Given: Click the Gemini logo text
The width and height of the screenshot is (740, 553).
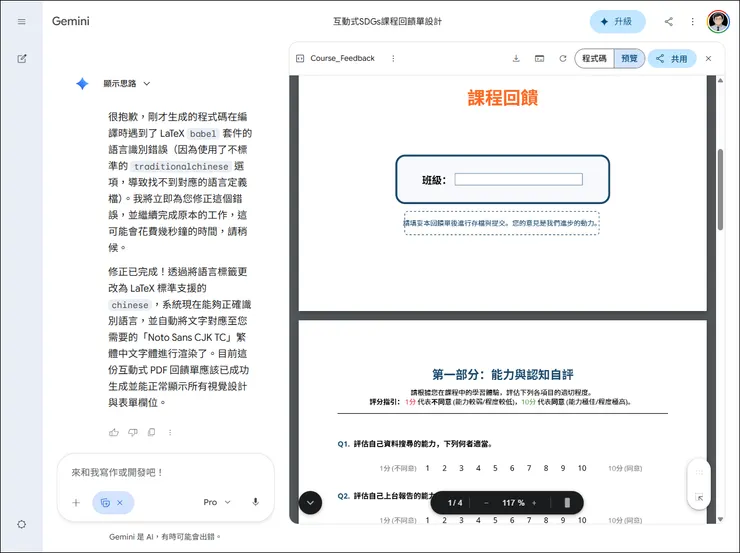Looking at the screenshot, I should tap(71, 21).
